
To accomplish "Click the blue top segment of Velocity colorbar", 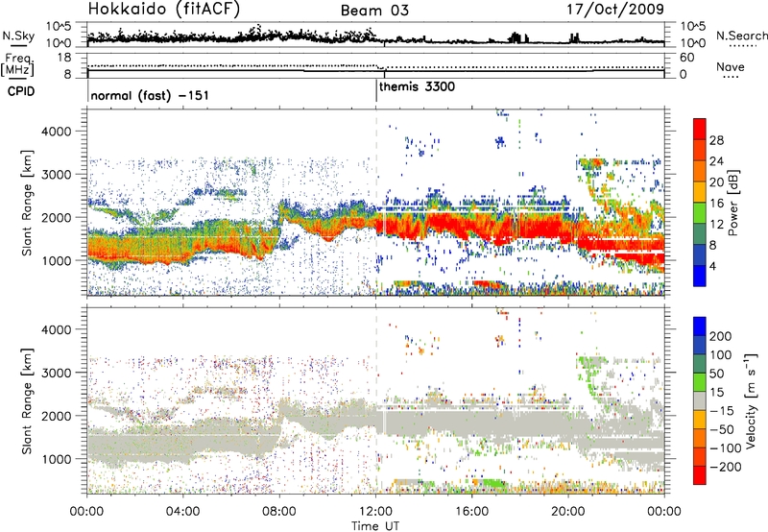I will pyautogui.click(x=700, y=326).
